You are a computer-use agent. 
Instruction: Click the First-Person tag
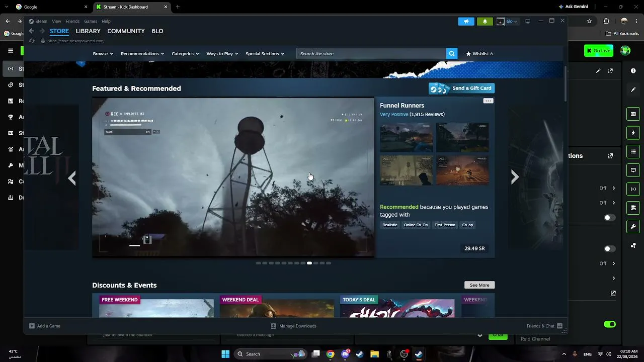click(x=445, y=225)
